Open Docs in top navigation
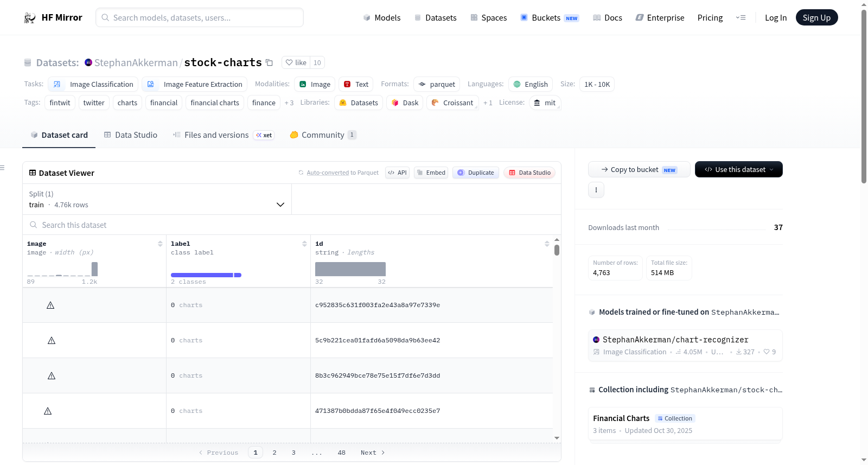Image resolution: width=868 pixels, height=465 pixels. pyautogui.click(x=607, y=17)
